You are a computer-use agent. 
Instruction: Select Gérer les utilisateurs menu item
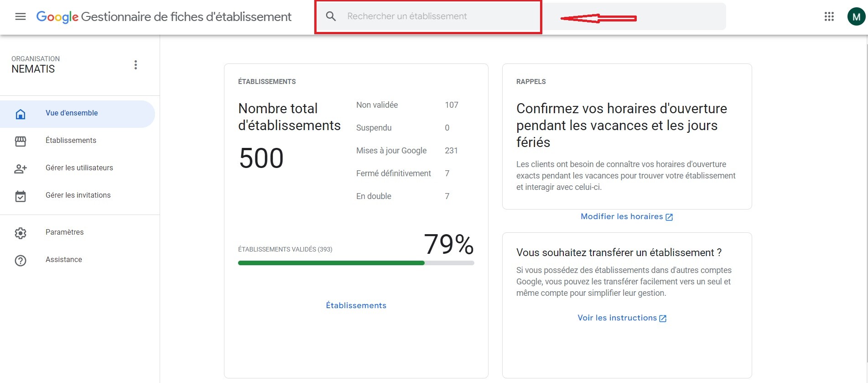pyautogui.click(x=79, y=168)
